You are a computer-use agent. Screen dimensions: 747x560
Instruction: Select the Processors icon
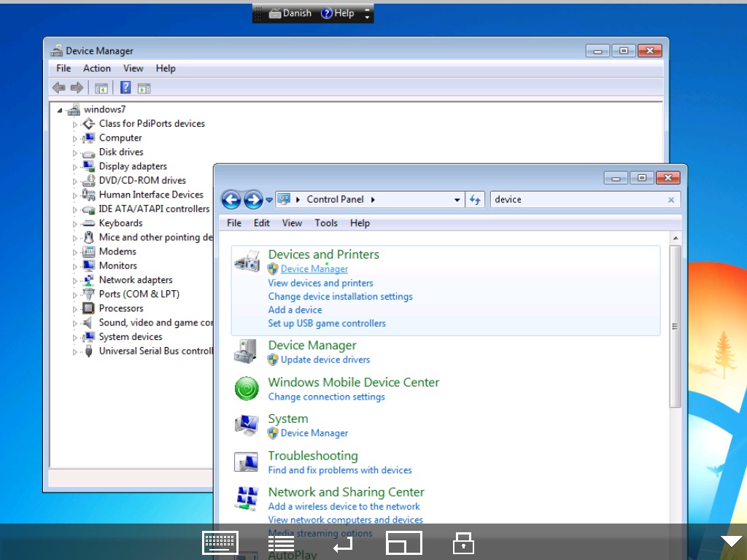point(88,308)
